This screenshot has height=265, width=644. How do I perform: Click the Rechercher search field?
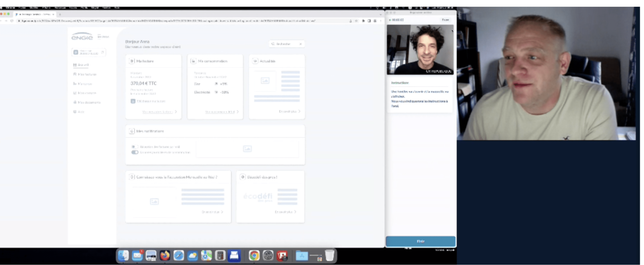[285, 44]
